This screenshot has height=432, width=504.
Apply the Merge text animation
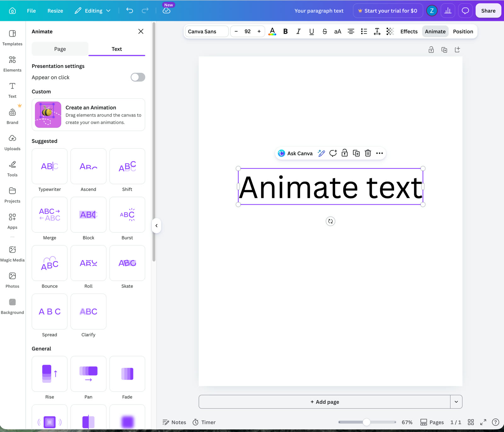point(49,215)
